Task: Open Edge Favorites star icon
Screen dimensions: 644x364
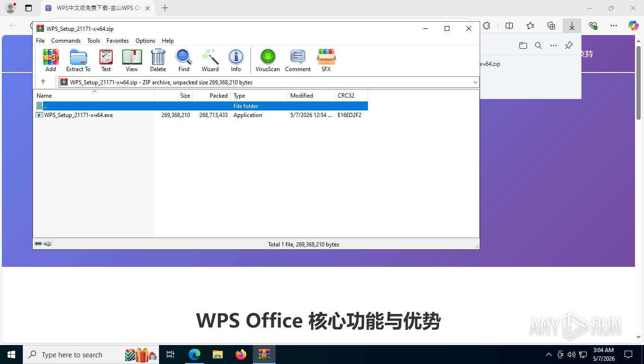Action: coord(530,26)
